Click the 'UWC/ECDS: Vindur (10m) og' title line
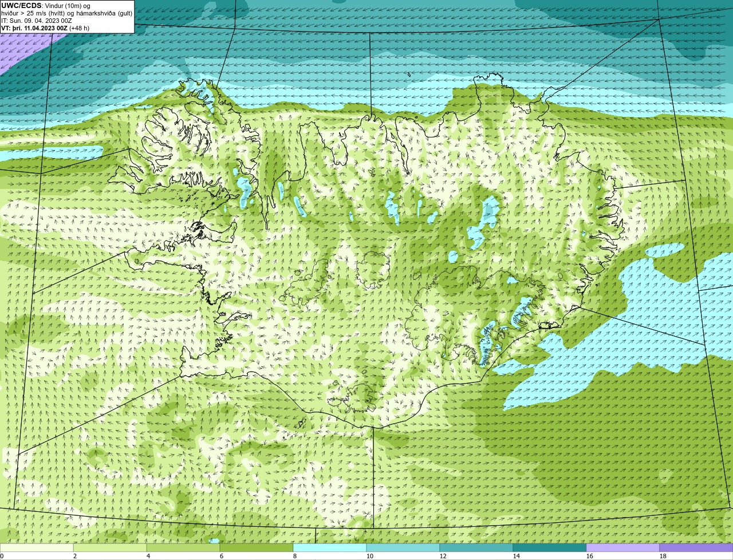 point(46,6)
